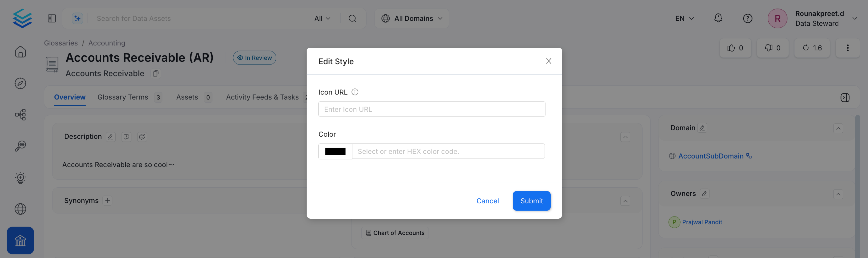The height and width of the screenshot is (258, 868).
Task: Open the help question mark icon
Action: pyautogui.click(x=747, y=18)
